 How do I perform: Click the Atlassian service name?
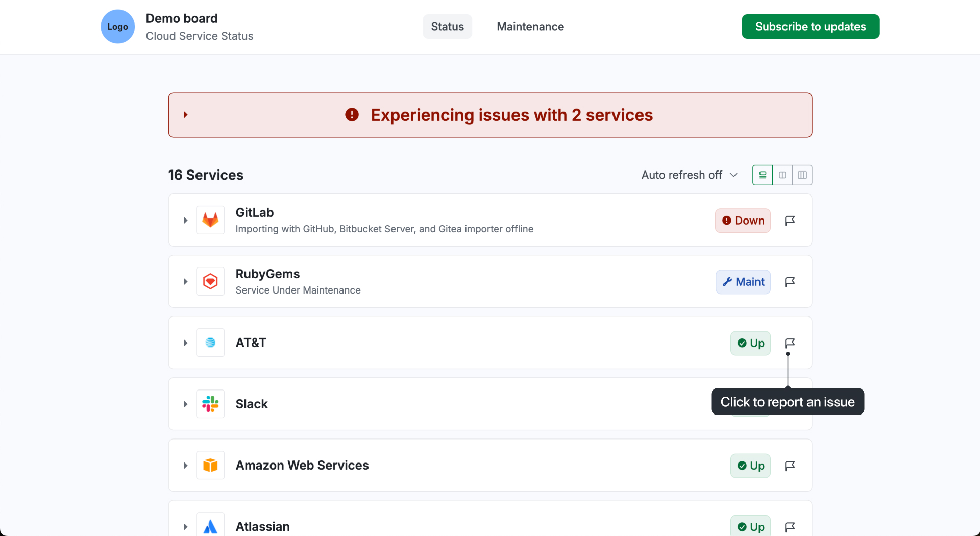click(262, 526)
